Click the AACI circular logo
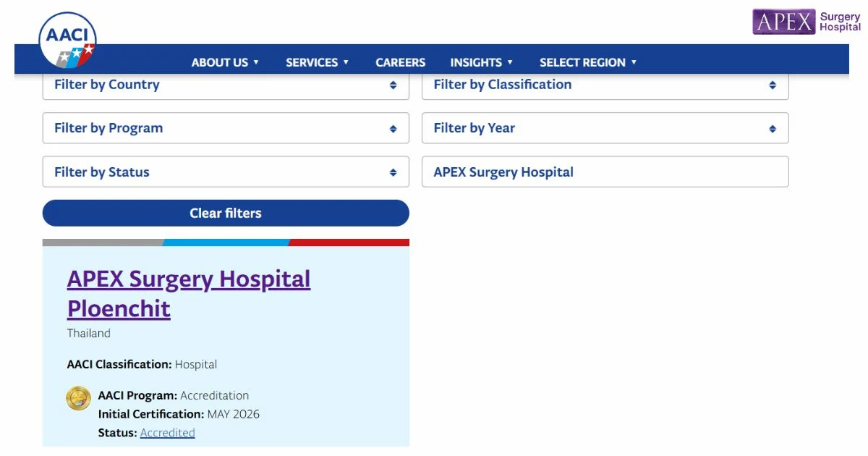Image resolution: width=868 pixels, height=456 pixels. (x=67, y=40)
